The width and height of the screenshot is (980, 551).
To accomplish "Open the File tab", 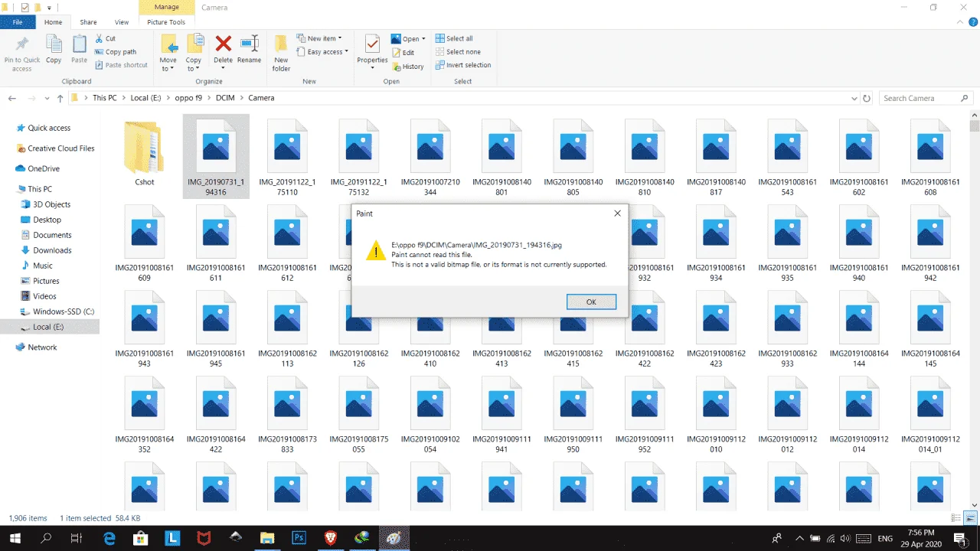I will (x=18, y=22).
